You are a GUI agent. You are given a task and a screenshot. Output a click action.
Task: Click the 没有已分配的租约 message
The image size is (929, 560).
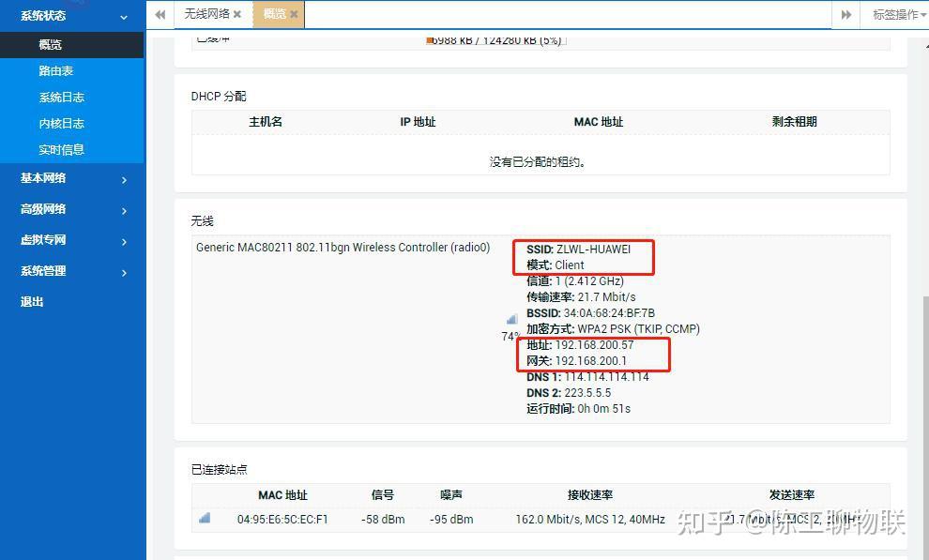538,162
